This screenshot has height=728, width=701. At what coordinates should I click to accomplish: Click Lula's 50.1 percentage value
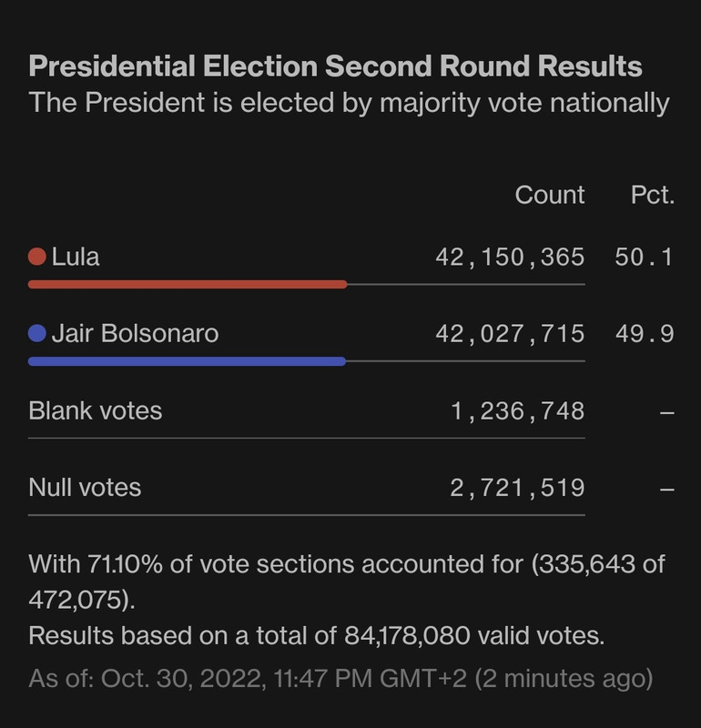click(x=644, y=258)
